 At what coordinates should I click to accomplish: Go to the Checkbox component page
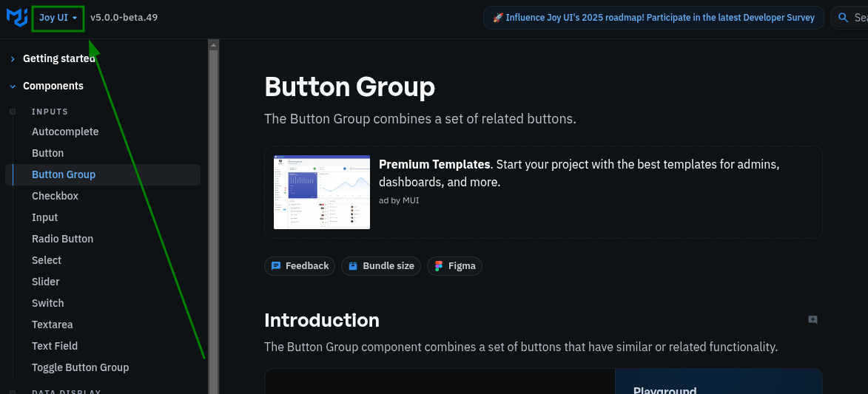point(55,196)
